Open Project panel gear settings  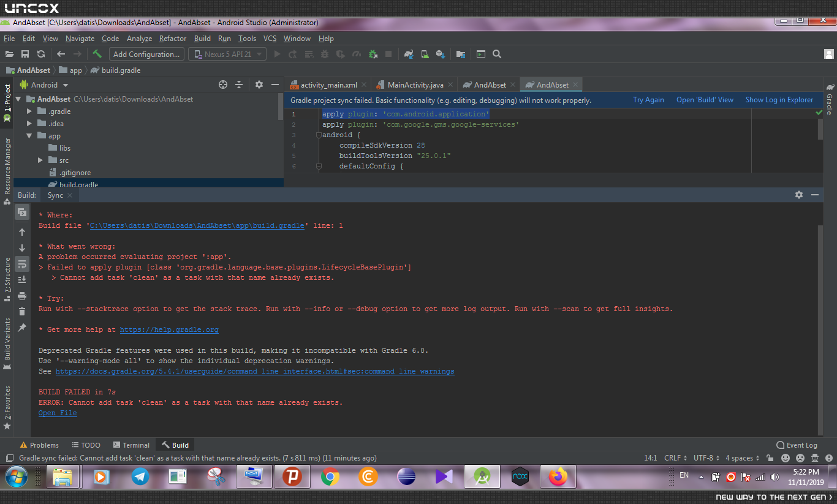(259, 85)
